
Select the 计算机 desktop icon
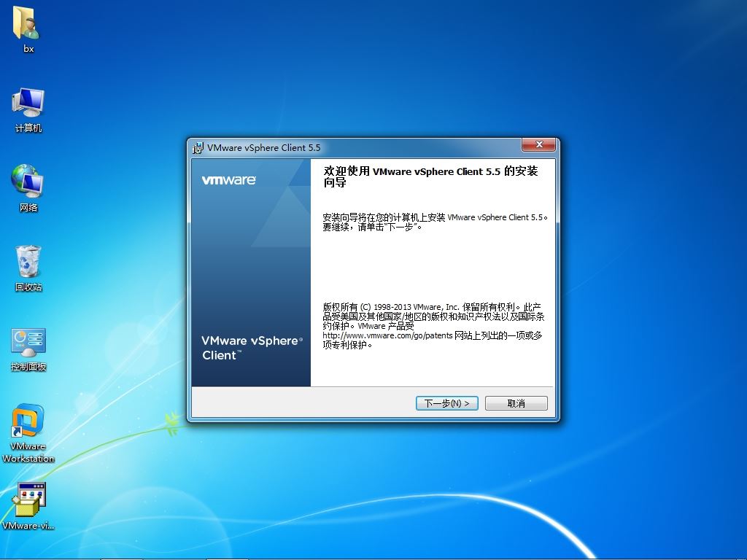28,102
